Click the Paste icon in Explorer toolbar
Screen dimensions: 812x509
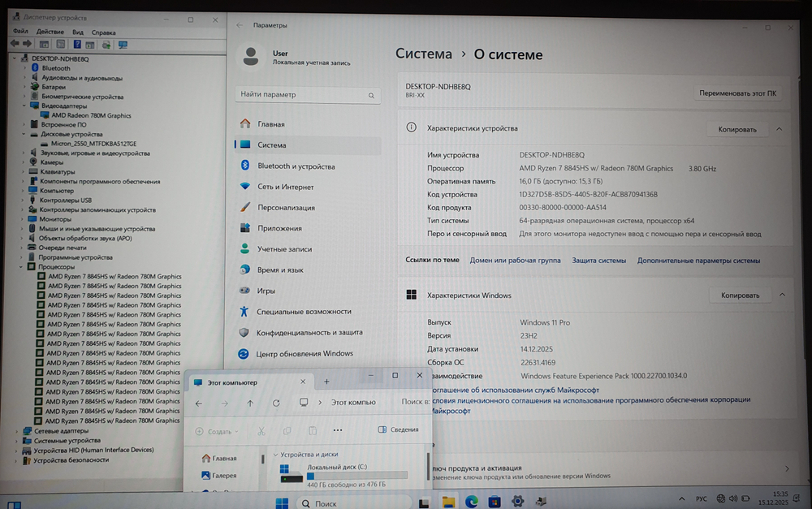click(313, 431)
